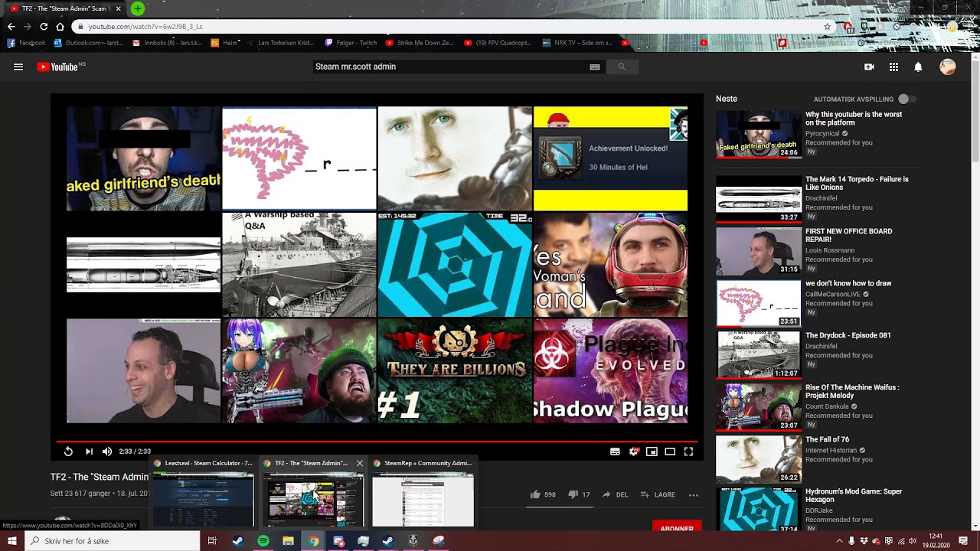The height and width of the screenshot is (551, 980).
Task: Toggle the autoplay switch
Action: point(906,99)
